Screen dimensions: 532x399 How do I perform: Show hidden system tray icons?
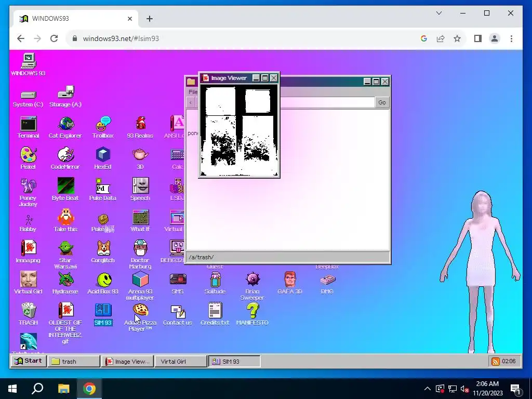tap(428, 389)
